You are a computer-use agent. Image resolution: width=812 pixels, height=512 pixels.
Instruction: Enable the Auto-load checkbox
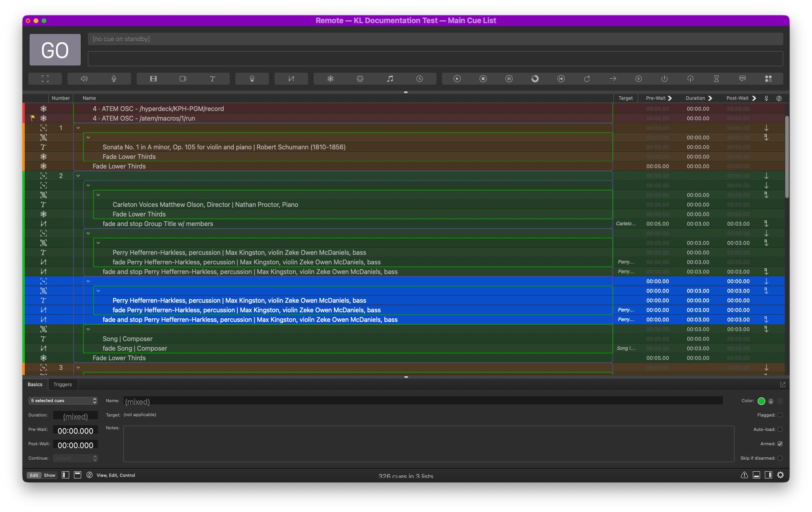coord(780,429)
